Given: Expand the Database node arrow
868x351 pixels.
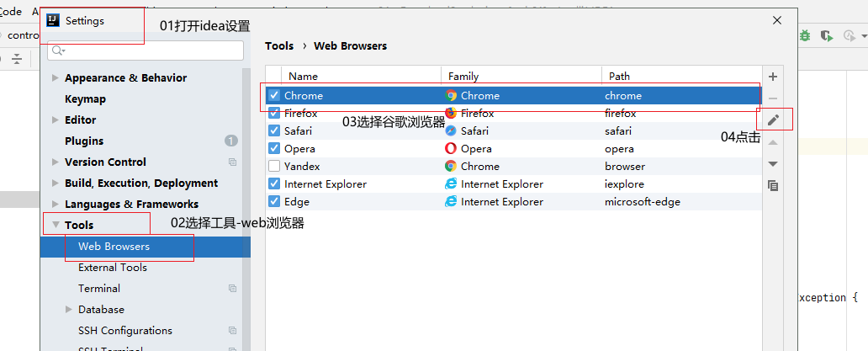Looking at the screenshot, I should pyautogui.click(x=69, y=309).
